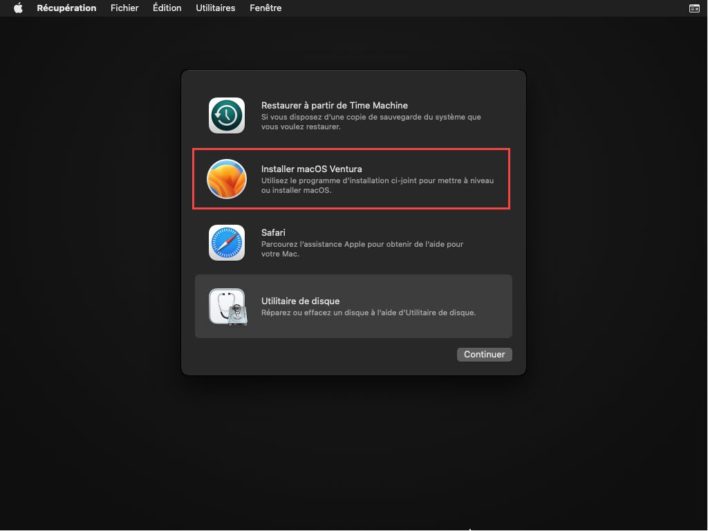
Task: Click the Disk Utility stethoscope icon
Action: 226,306
